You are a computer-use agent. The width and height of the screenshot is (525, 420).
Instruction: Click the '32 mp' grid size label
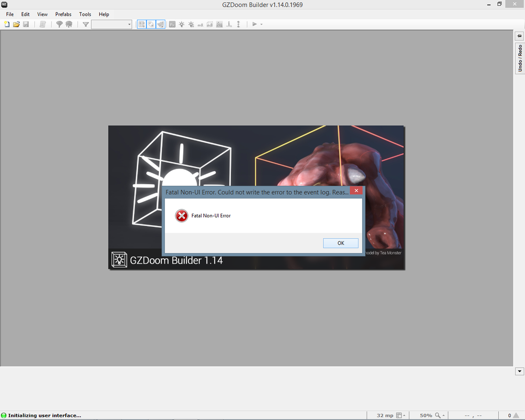(x=385, y=415)
